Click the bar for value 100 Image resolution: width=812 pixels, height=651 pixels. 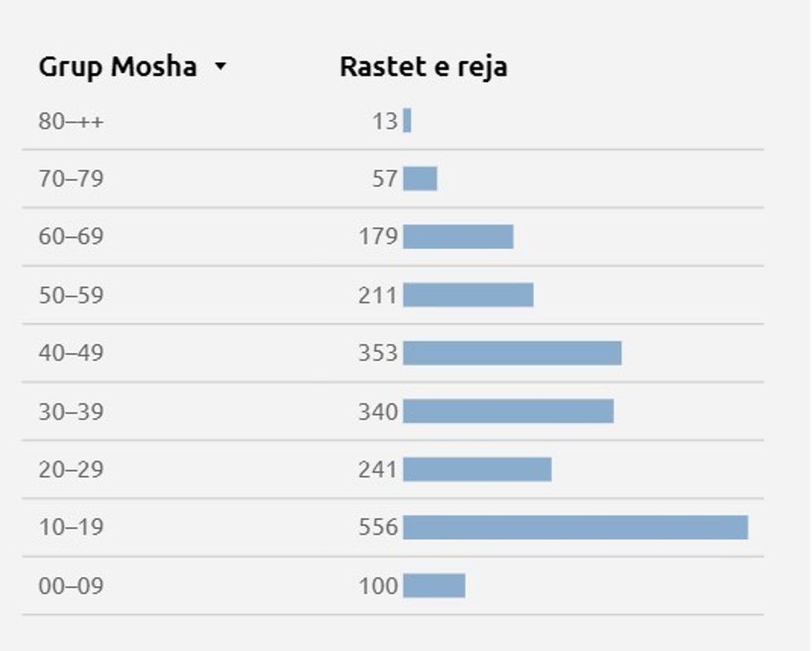click(434, 586)
